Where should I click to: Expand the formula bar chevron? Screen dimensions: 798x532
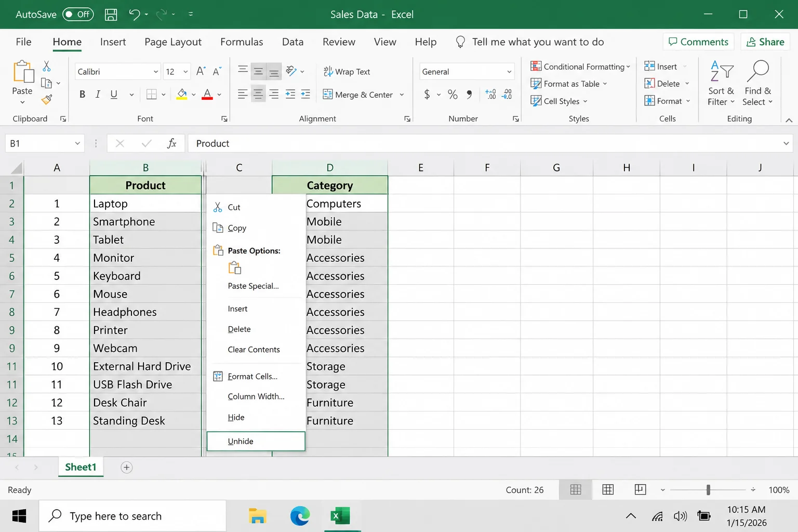coord(786,143)
